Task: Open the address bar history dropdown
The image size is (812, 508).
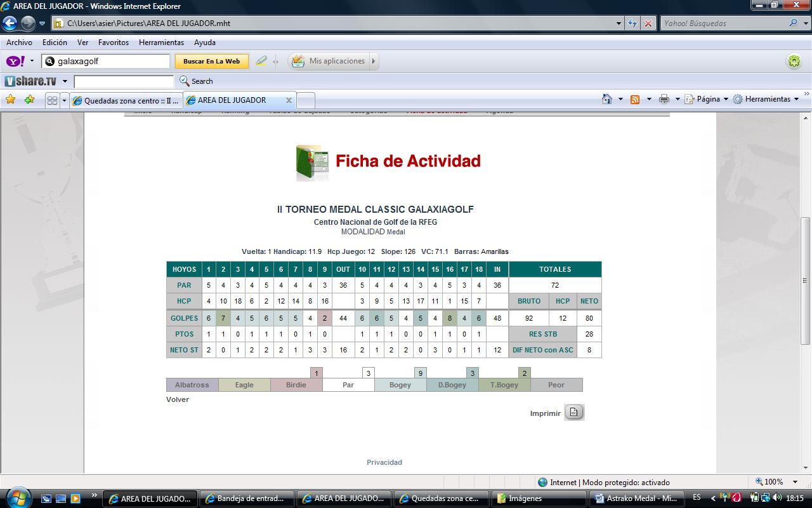Action: click(619, 23)
